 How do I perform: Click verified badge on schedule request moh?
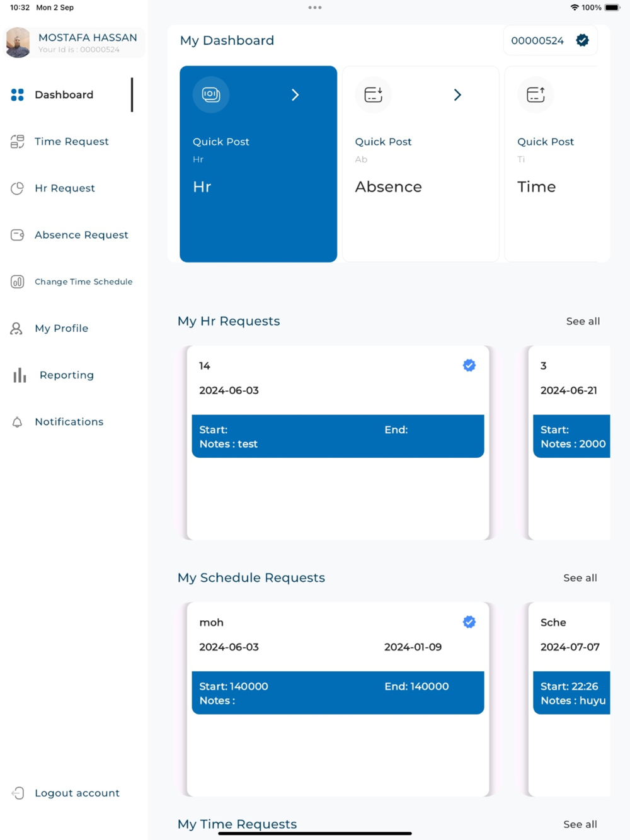469,622
